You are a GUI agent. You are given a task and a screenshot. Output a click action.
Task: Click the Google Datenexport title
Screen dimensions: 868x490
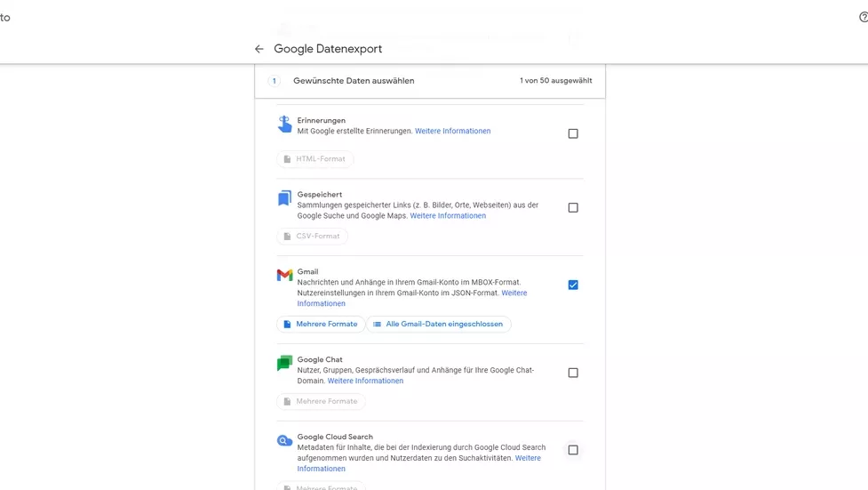point(328,49)
